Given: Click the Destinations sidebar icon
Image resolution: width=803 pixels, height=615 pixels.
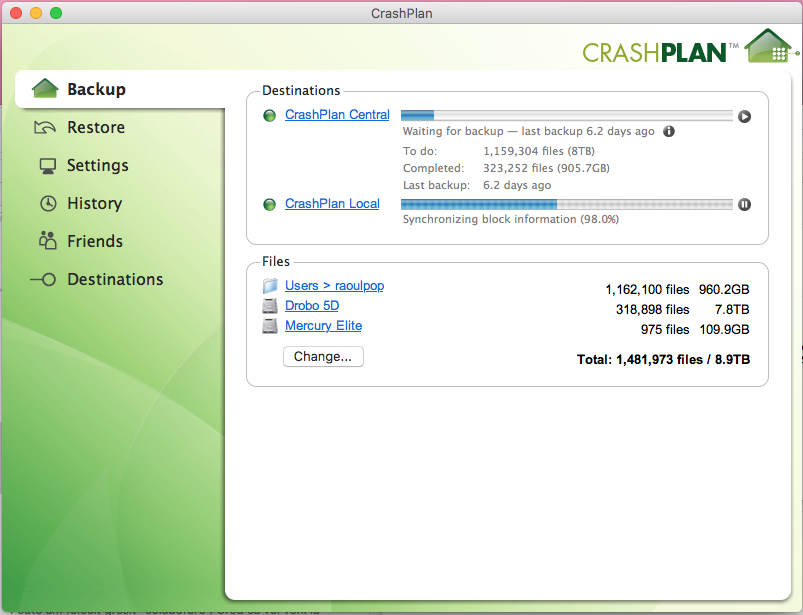Looking at the screenshot, I should [44, 280].
